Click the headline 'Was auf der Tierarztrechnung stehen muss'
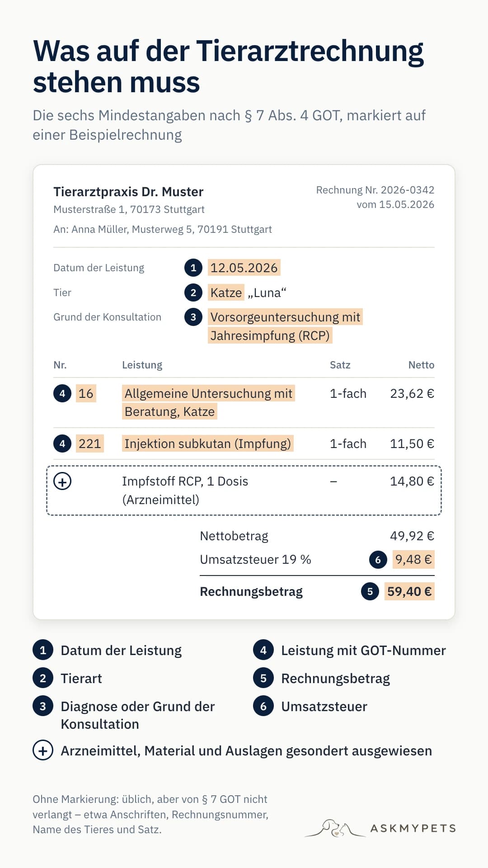The height and width of the screenshot is (868, 488). pos(228,66)
